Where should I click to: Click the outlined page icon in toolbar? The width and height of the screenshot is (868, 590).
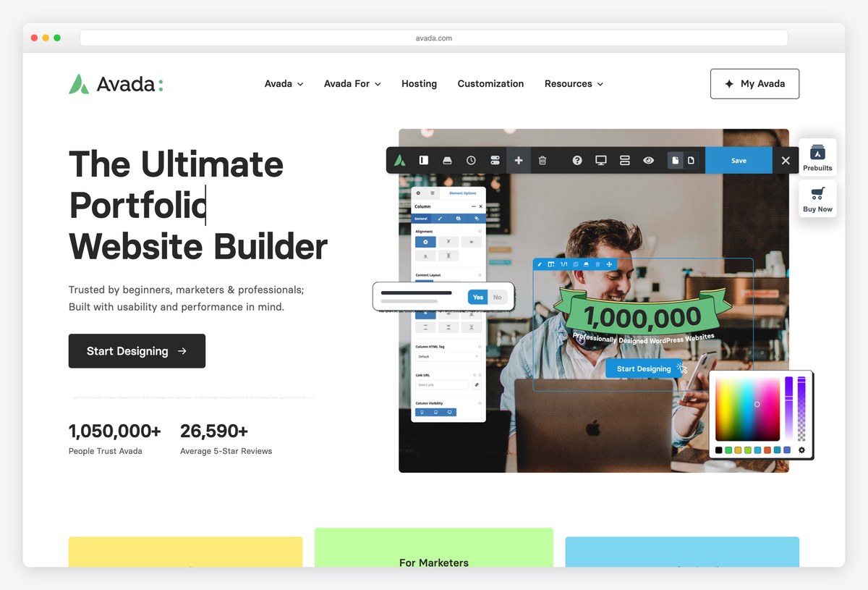coord(691,161)
